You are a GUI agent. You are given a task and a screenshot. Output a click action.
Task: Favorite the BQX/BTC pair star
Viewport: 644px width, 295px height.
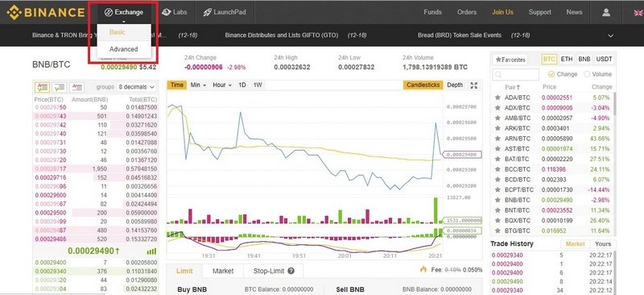(497, 221)
